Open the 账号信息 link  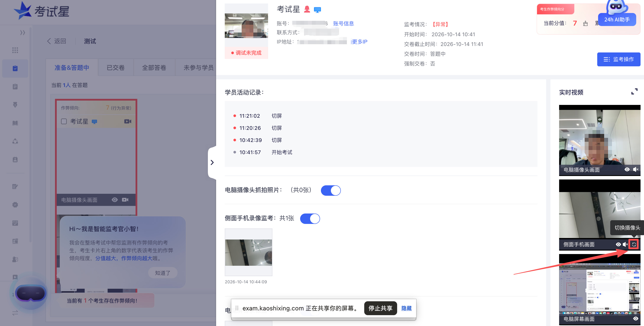(343, 24)
